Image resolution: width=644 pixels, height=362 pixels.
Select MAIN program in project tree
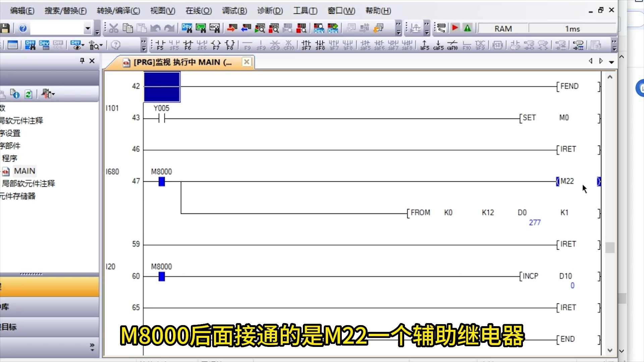(24, 171)
